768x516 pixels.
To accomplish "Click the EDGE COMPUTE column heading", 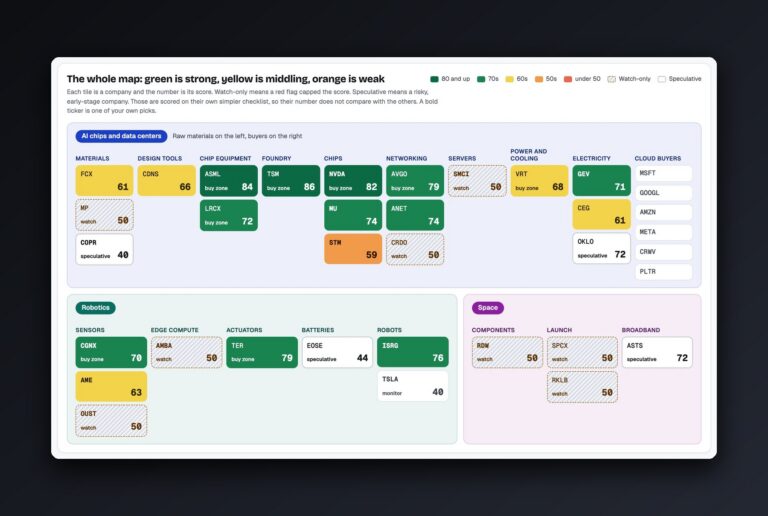I will tap(174, 330).
